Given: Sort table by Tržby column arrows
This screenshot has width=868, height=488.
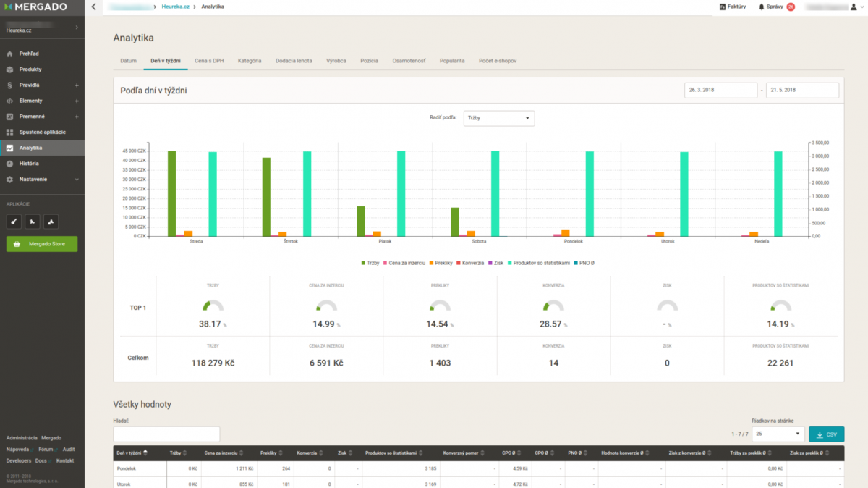Looking at the screenshot, I should [x=185, y=453].
